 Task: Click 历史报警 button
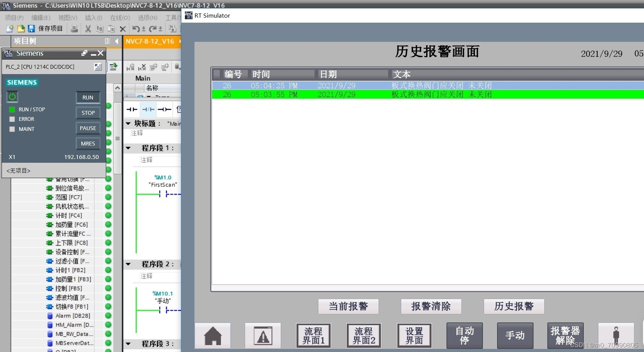(x=514, y=306)
